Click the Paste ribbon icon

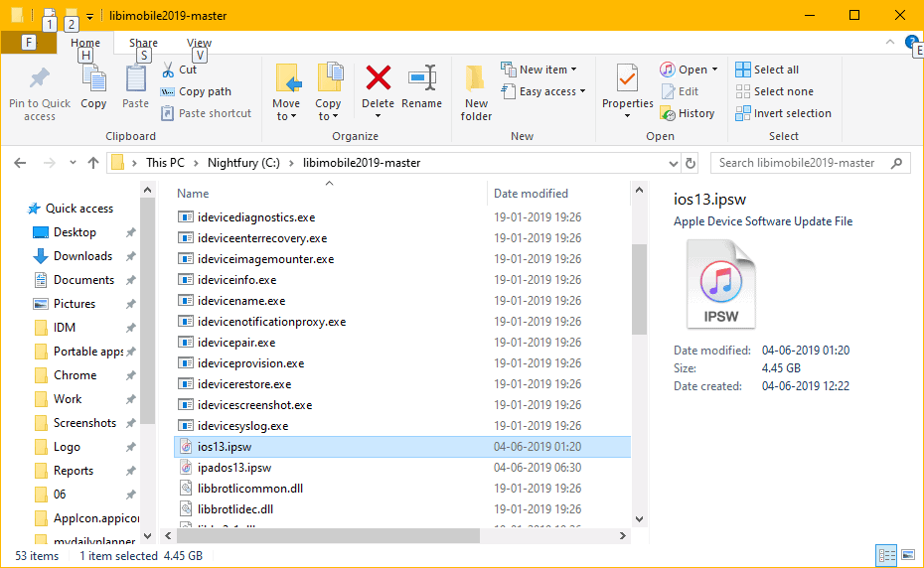135,79
